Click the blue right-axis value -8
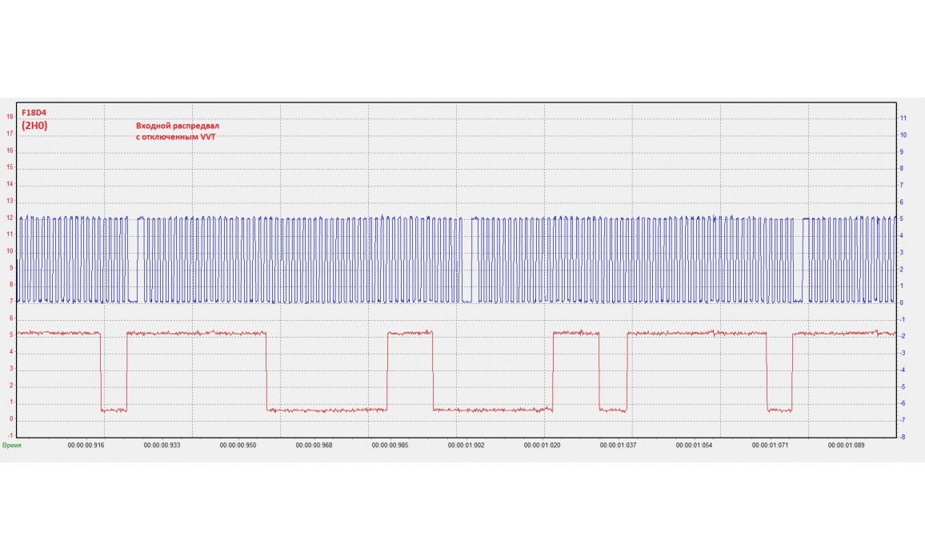The height and width of the screenshot is (560, 925). [x=903, y=437]
